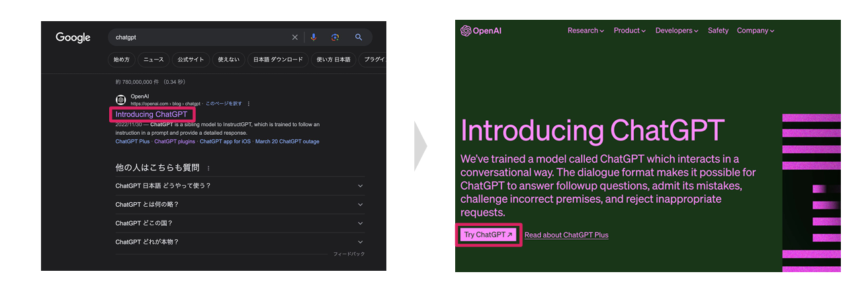This screenshot has width=868, height=286.
Task: Click the OpenAI logo in the site header
Action: click(481, 30)
